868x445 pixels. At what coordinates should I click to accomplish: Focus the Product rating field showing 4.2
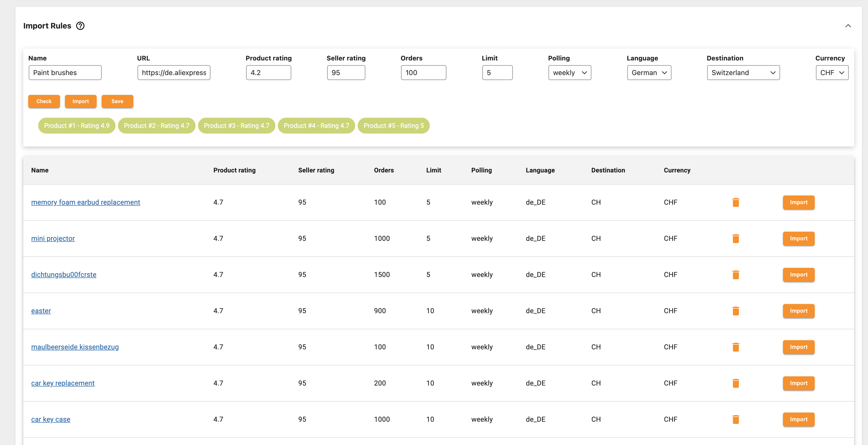point(268,73)
